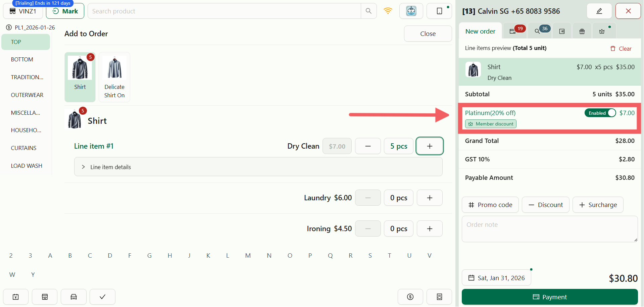This screenshot has width=644, height=307.
Task: Click the Member discount tag
Action: pyautogui.click(x=491, y=124)
